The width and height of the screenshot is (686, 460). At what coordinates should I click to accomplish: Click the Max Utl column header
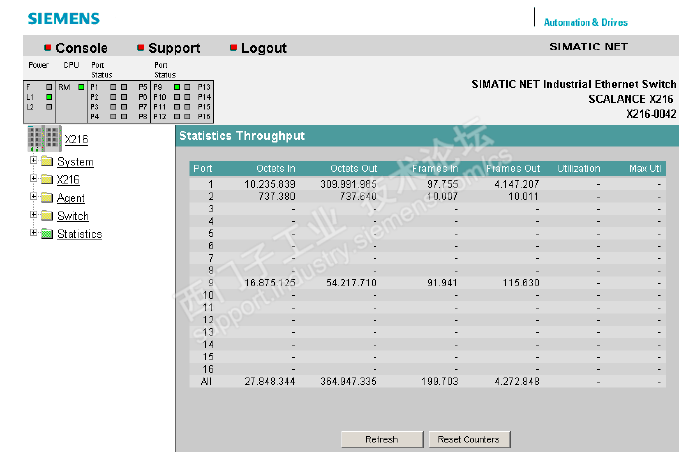tap(645, 169)
